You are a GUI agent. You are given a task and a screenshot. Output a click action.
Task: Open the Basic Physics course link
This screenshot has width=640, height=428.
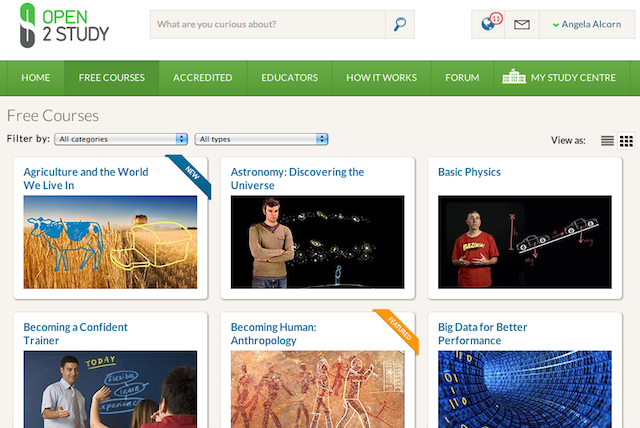(469, 172)
